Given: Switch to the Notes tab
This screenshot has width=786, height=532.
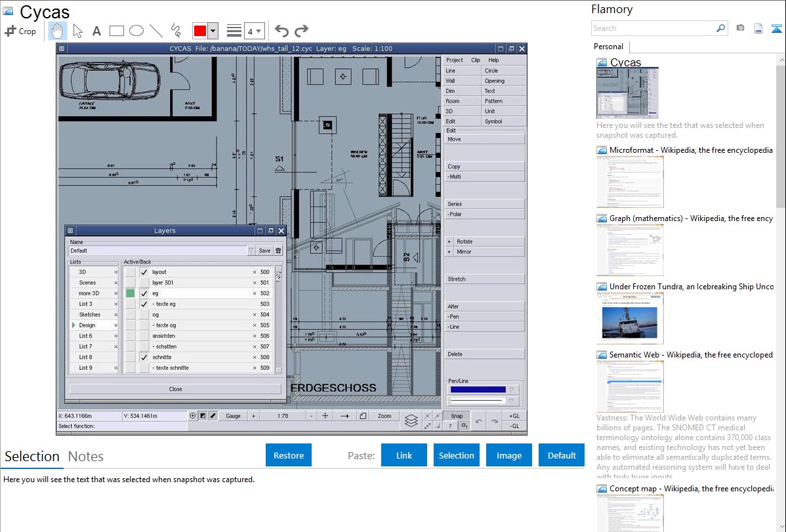Looking at the screenshot, I should [86, 457].
